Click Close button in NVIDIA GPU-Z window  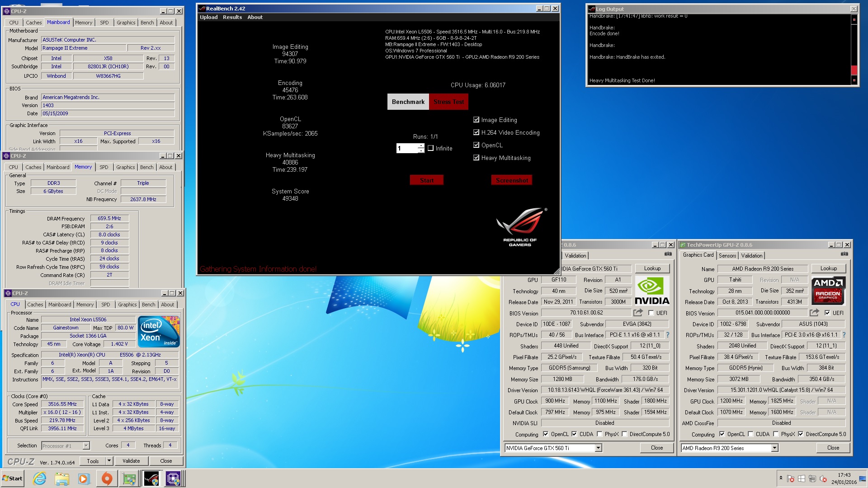[x=657, y=448]
